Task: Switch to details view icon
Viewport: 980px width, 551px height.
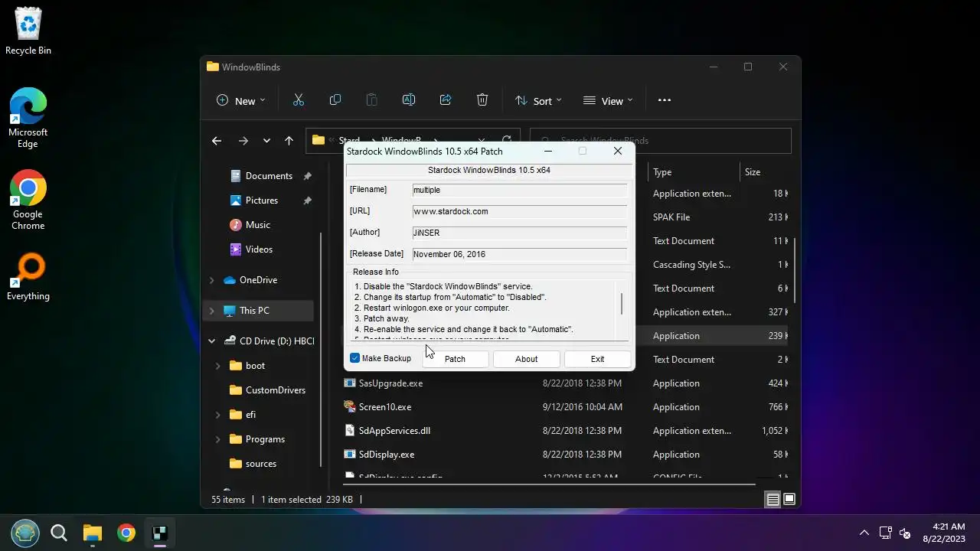Action: click(x=773, y=500)
